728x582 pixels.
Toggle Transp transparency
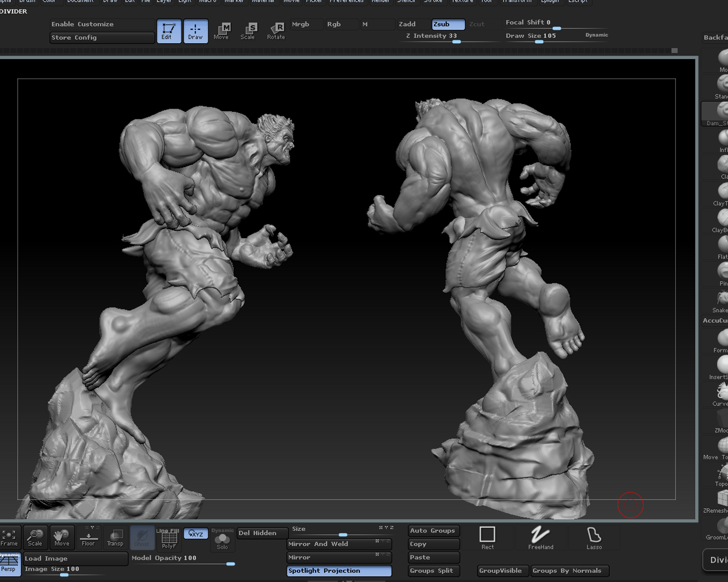click(115, 538)
